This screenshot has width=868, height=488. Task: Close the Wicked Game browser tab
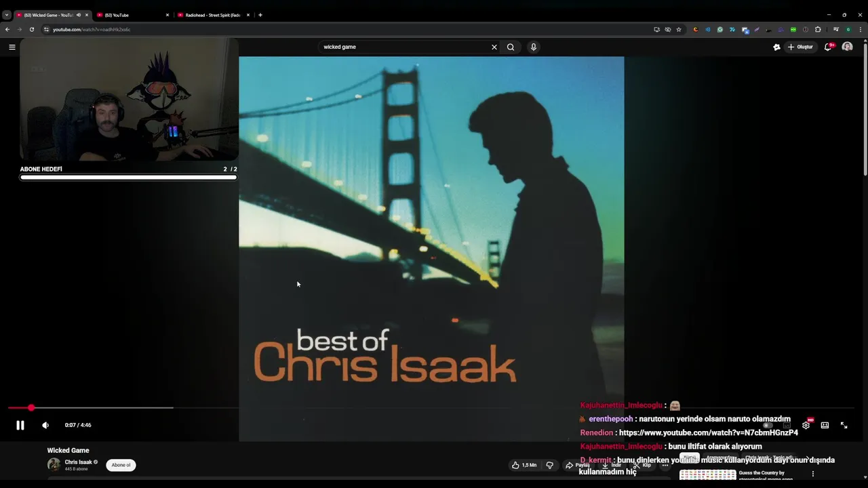87,15
